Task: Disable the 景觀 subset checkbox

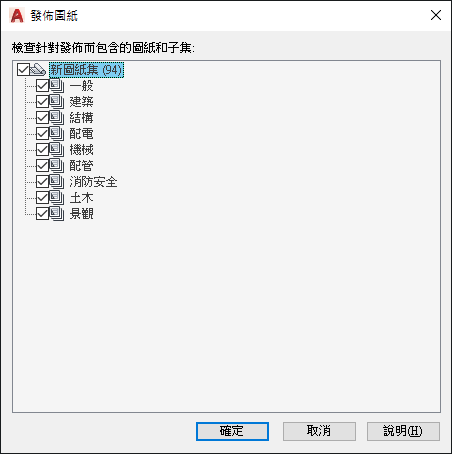Action: tap(42, 214)
